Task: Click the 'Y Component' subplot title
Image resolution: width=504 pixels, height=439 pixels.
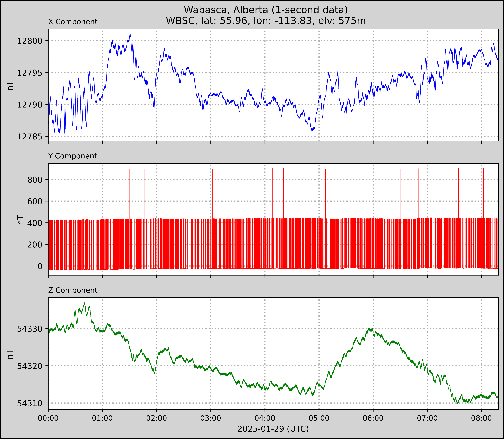Action: pos(73,156)
